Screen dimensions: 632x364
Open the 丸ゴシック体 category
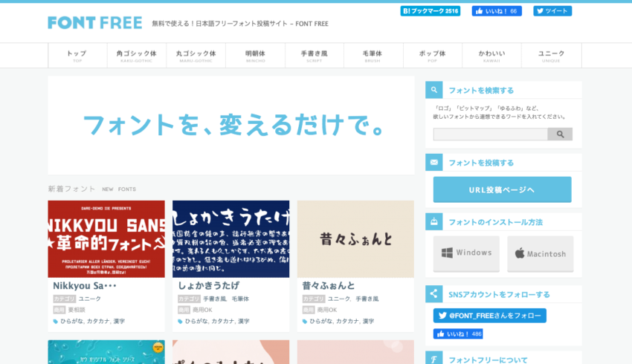(x=196, y=56)
